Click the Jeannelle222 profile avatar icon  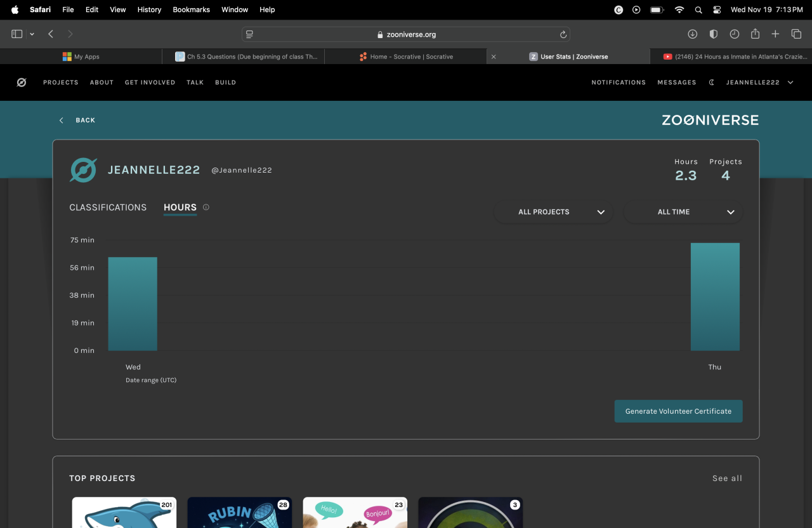tap(83, 170)
